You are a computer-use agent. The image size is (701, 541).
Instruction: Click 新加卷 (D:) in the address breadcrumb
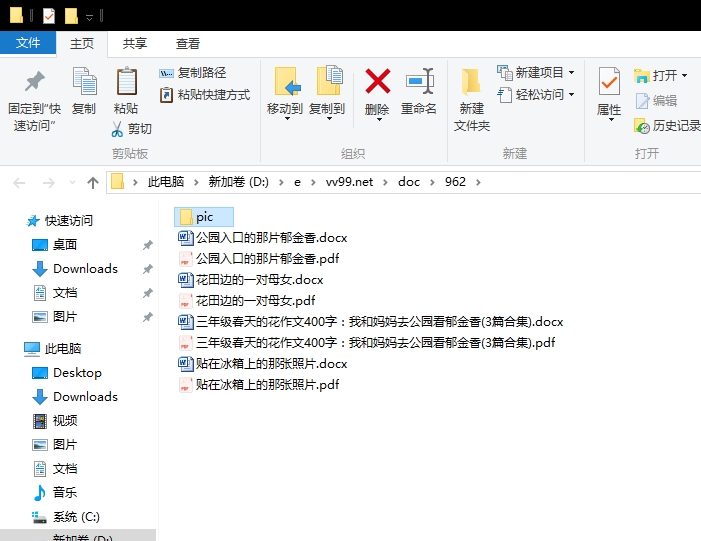(238, 182)
